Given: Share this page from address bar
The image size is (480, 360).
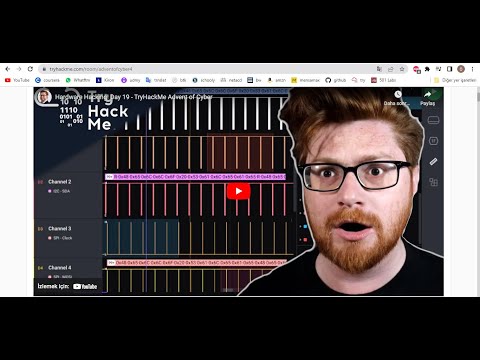Looking at the screenshot, I should pyautogui.click(x=391, y=69).
